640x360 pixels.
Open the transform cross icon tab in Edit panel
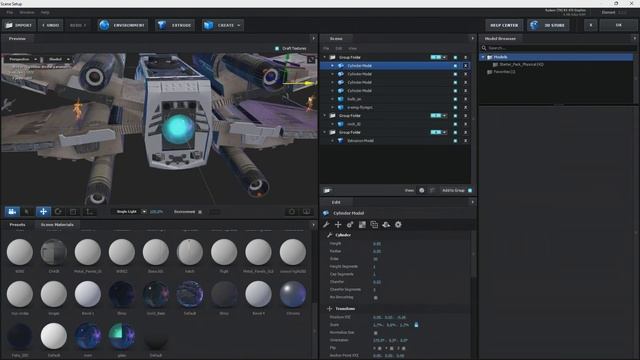(338, 224)
